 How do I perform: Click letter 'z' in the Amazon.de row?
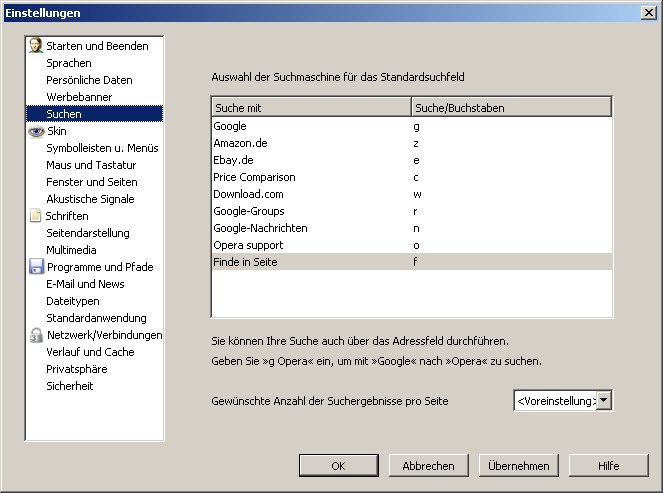tap(416, 143)
